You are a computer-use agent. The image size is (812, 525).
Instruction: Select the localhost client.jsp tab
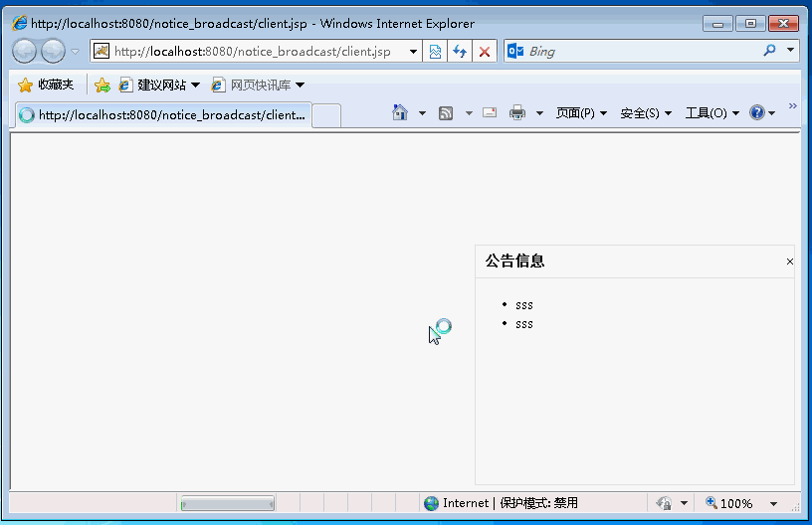coord(163,114)
